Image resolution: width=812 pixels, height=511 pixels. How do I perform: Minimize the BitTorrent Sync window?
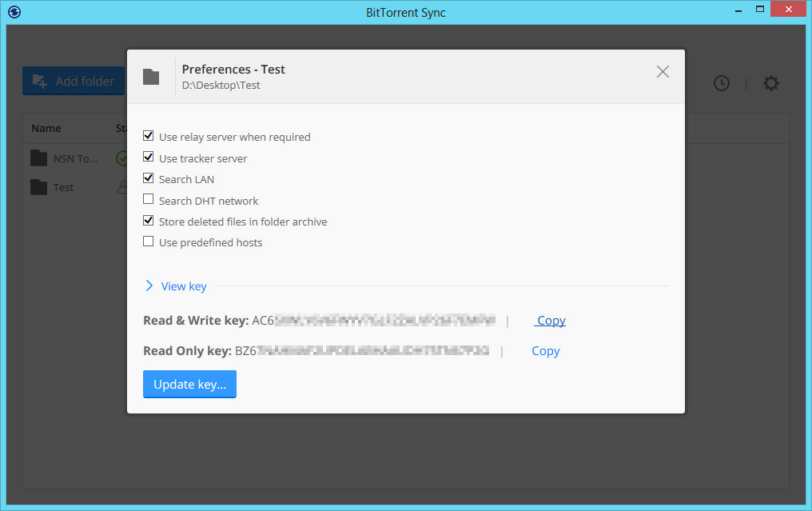738,10
